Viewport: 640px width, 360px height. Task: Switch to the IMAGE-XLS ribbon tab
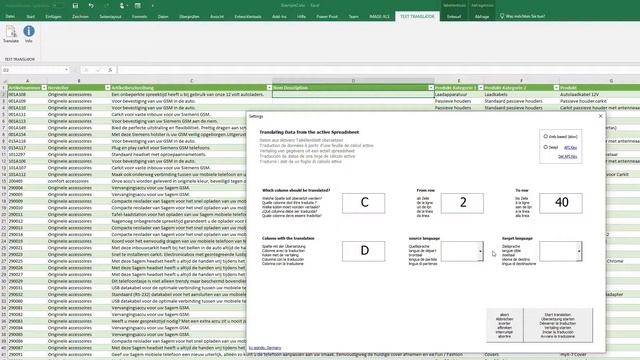(379, 16)
